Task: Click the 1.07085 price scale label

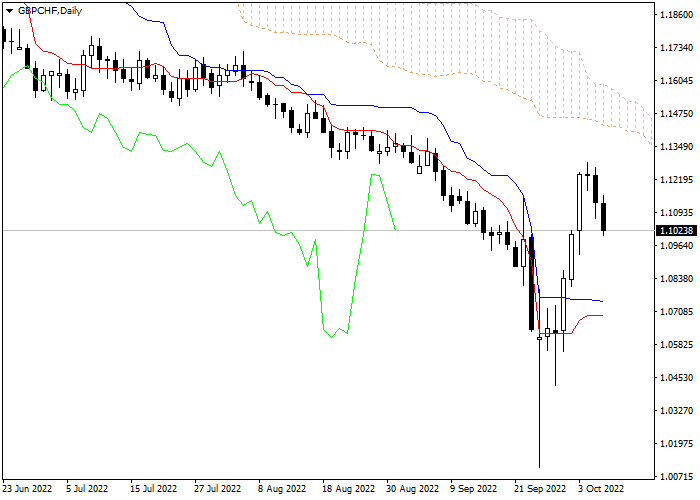Action: coord(677,312)
